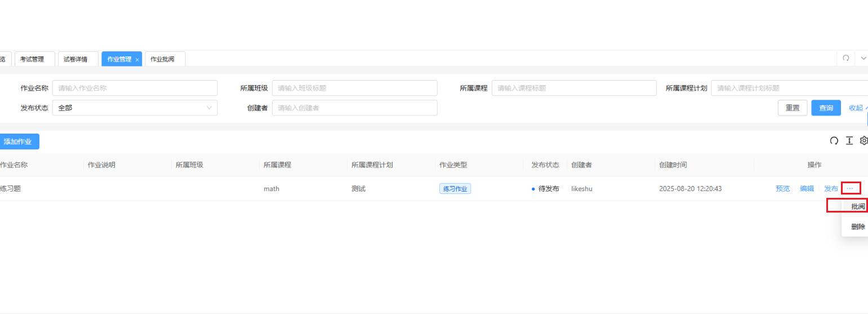This screenshot has width=868, height=314.
Task: Click the tab bar reload icon
Action: [845, 58]
